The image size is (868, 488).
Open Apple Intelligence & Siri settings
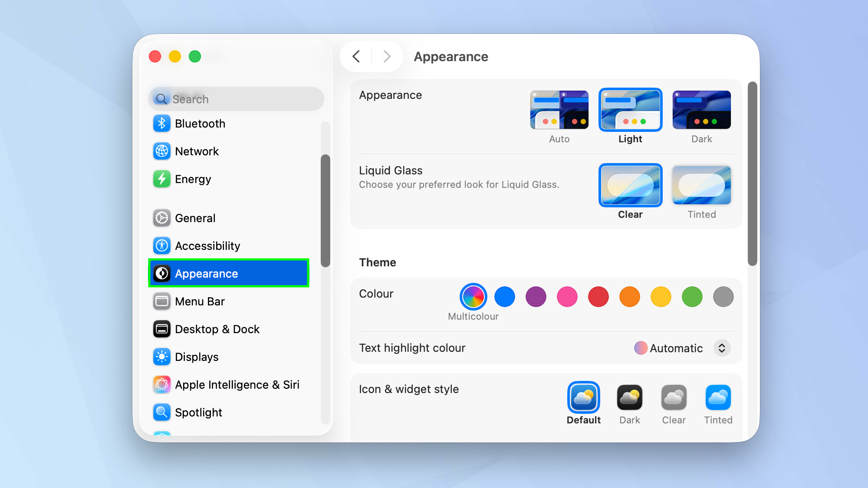tap(237, 384)
